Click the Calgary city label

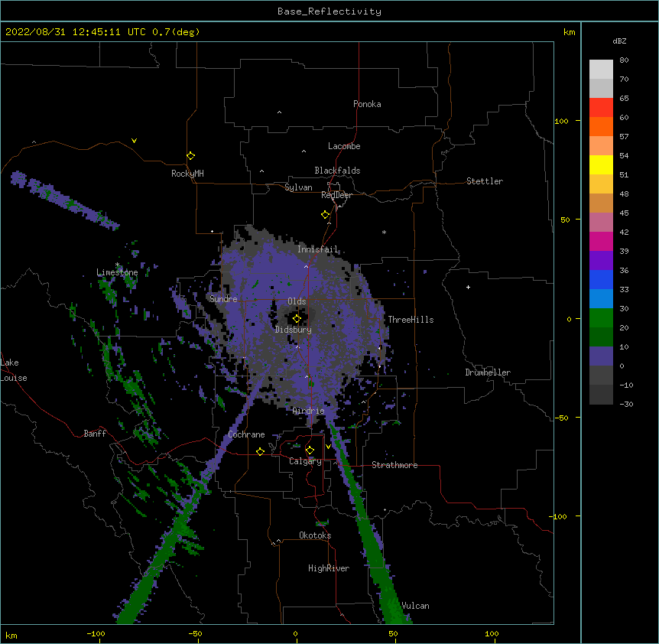coord(305,461)
